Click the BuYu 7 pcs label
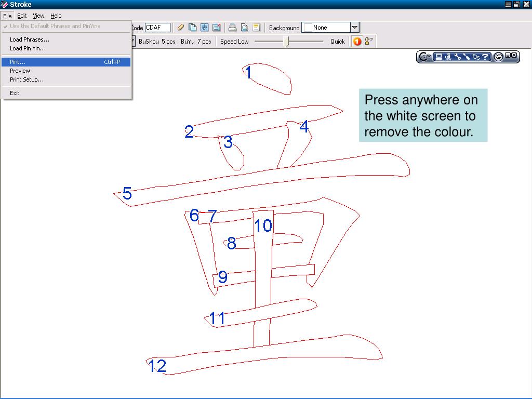Viewport: 532px width, 399px height. tap(196, 42)
